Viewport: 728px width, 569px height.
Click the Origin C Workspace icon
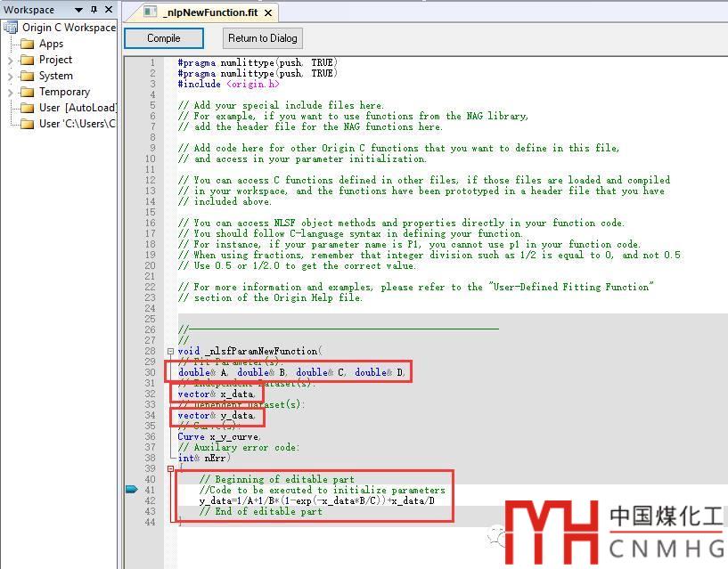click(x=11, y=28)
